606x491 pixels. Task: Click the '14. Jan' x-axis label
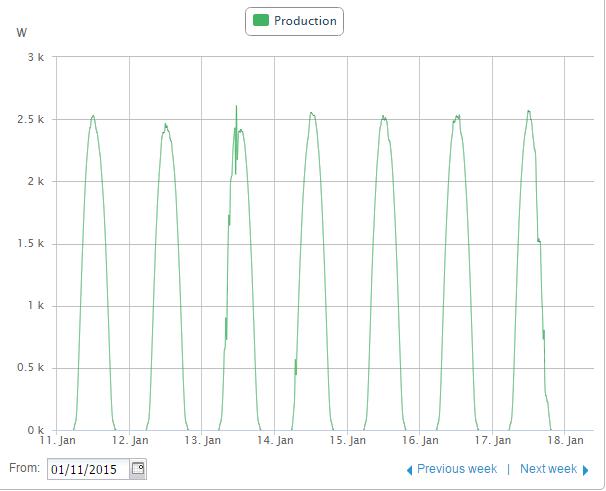click(x=274, y=440)
